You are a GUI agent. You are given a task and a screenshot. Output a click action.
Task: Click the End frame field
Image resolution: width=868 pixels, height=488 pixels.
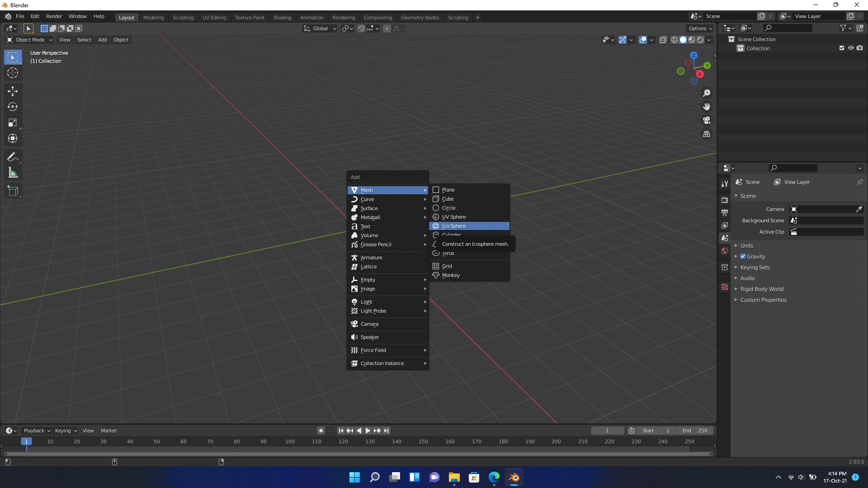(695, 431)
